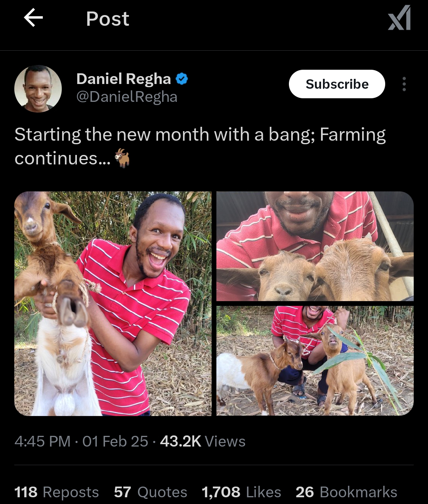The width and height of the screenshot is (428, 504).
Task: Tap the goat emoji in the post
Action: coord(122,158)
